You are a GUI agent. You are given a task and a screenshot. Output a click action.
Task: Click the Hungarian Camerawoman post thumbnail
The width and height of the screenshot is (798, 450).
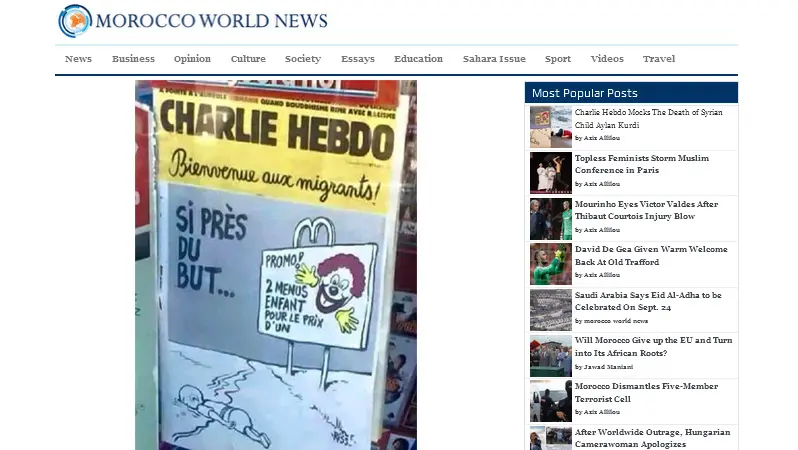(x=551, y=438)
